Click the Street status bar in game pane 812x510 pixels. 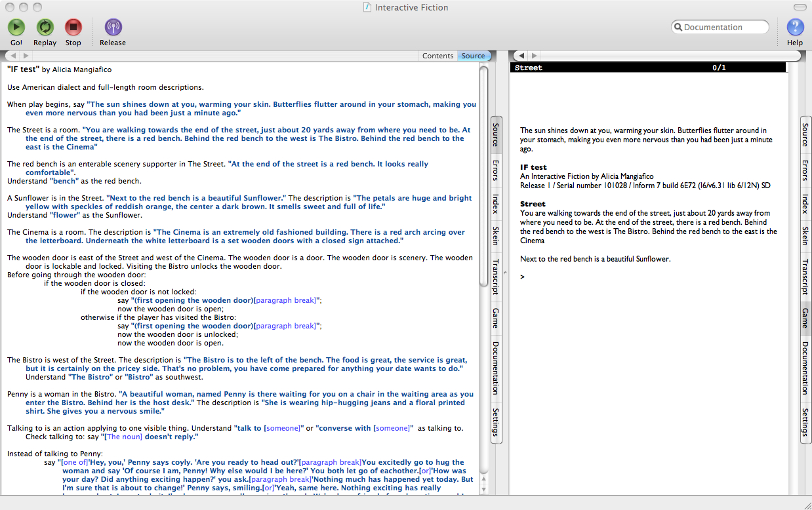click(647, 68)
